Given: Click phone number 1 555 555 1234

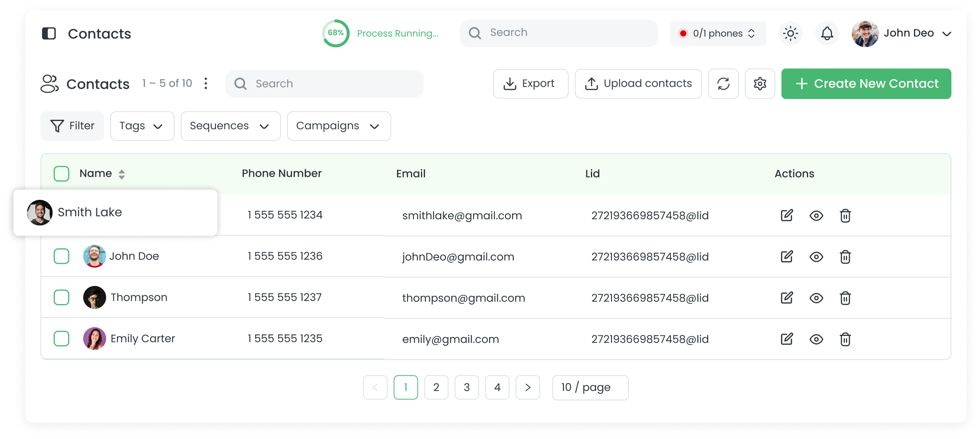Looking at the screenshot, I should click(285, 215).
